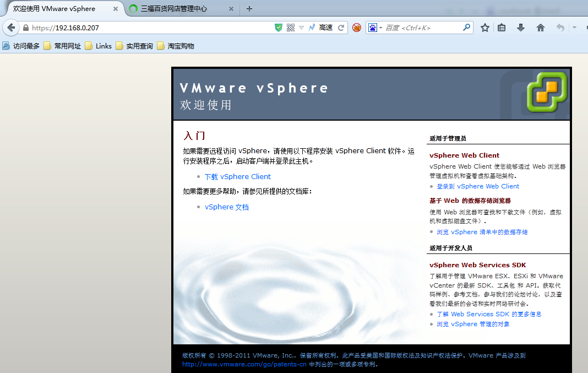Bookmark this page with star icon
The image size is (588, 373).
coord(485,28)
